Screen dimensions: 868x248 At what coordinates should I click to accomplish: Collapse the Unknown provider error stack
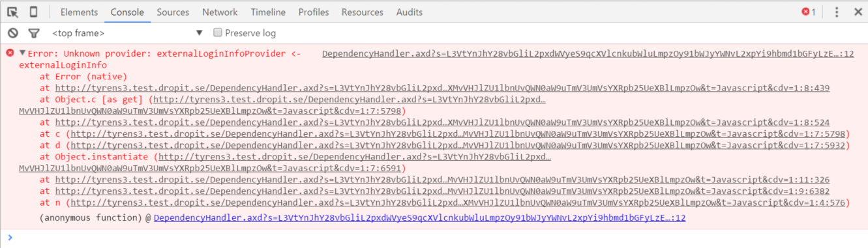point(23,53)
